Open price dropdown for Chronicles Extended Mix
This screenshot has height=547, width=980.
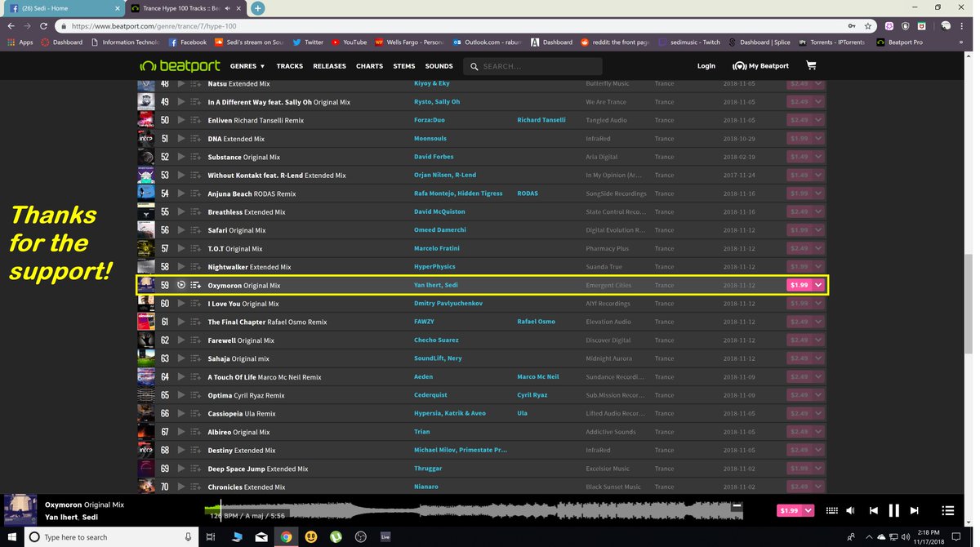819,487
